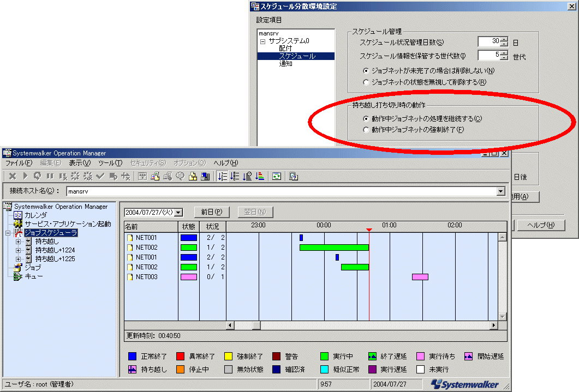Open the ヘルプ menu in Operation Manager

pos(225,163)
